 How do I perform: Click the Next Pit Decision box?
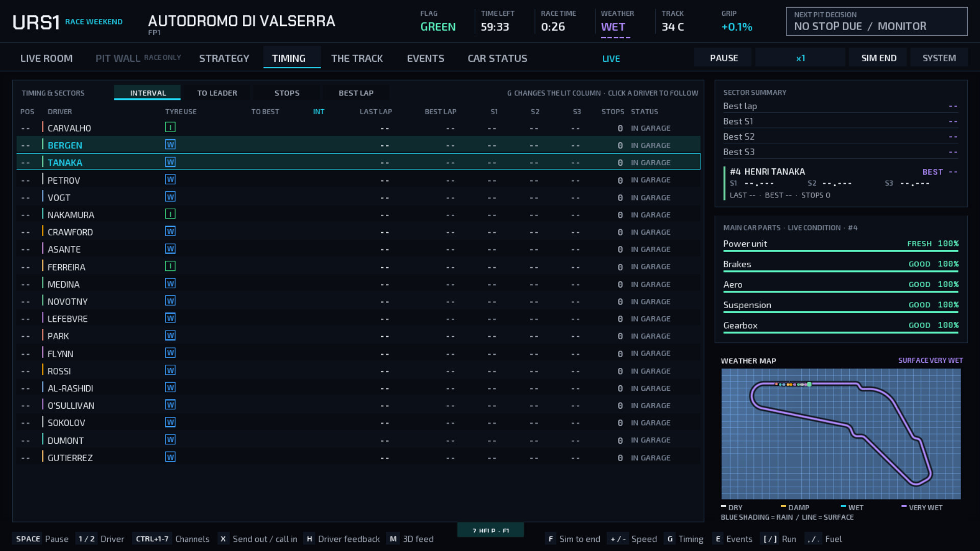coord(876,21)
